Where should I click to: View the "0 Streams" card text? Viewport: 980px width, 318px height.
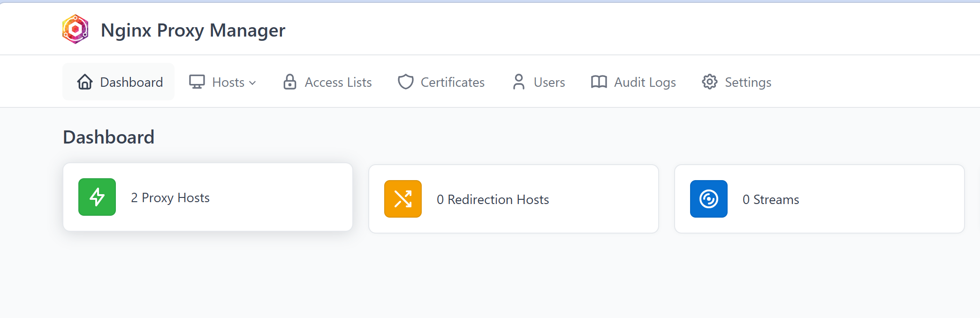coord(771,200)
